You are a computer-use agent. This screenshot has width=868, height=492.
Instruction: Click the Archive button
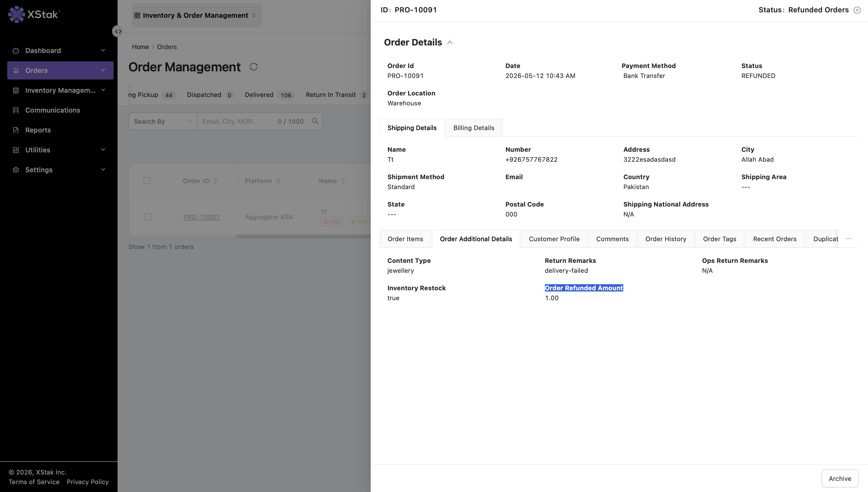click(840, 478)
